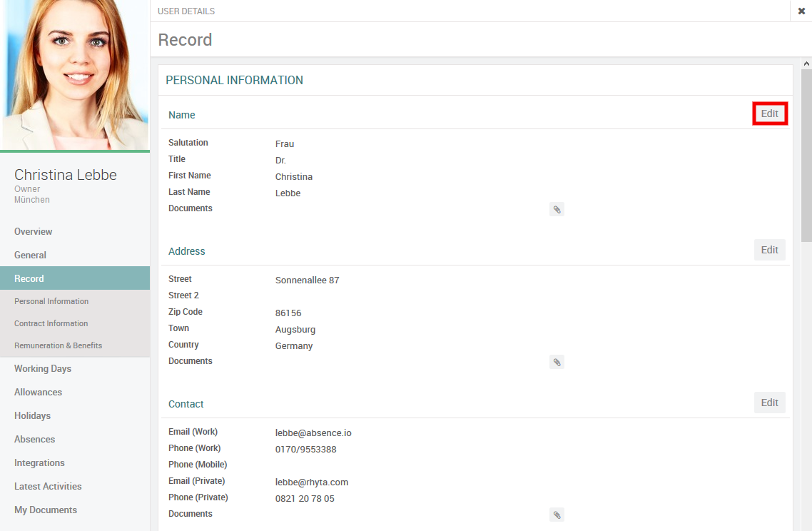Select Record in the sidebar
812x531 pixels.
click(29, 278)
